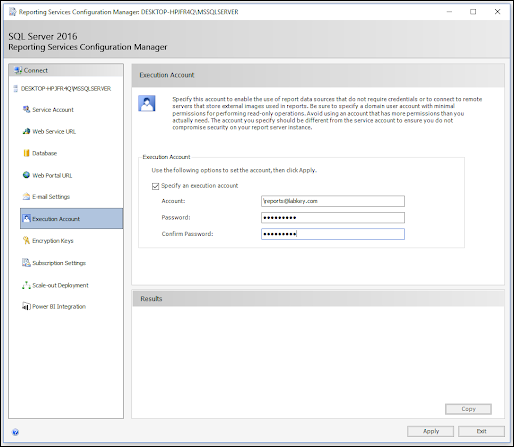Click the Subscription Settings icon
This screenshot has height=447, width=514.
26,263
